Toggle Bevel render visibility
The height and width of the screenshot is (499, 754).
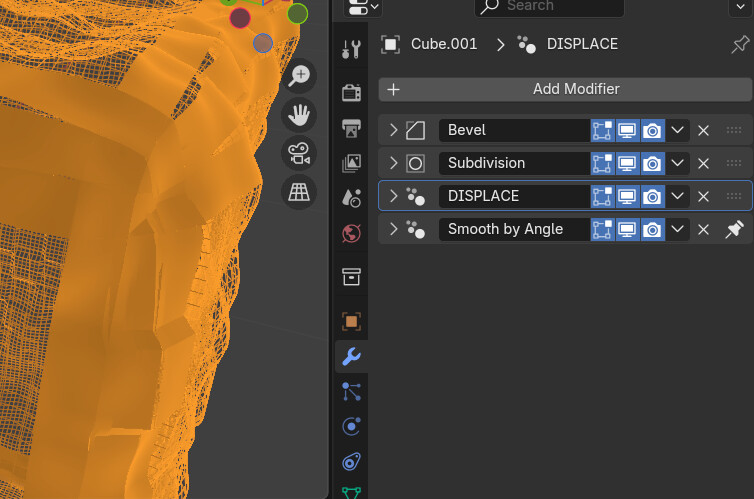pyautogui.click(x=653, y=130)
